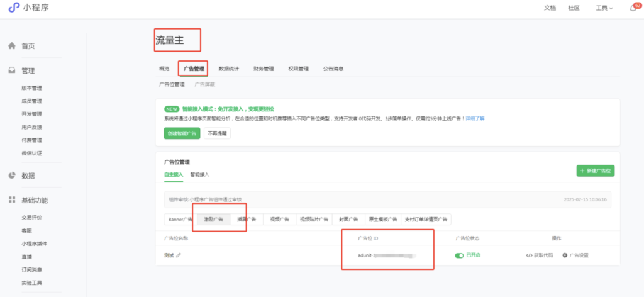
Task: Click the 新建广告位 button
Action: (595, 171)
